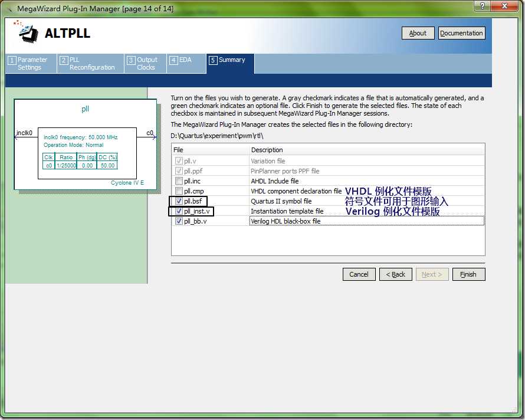The width and height of the screenshot is (525, 420).
Task: Click the 'Operation Mode: Normal' text
Action: (x=73, y=145)
